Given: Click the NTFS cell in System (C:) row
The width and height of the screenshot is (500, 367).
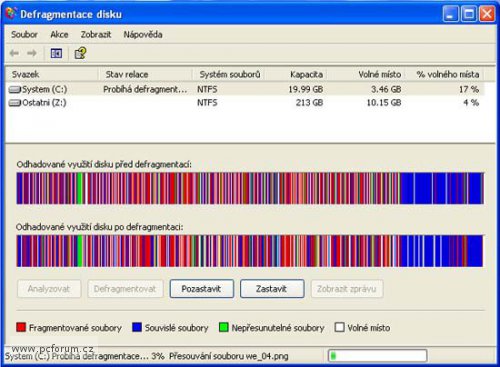Looking at the screenshot, I should (207, 89).
